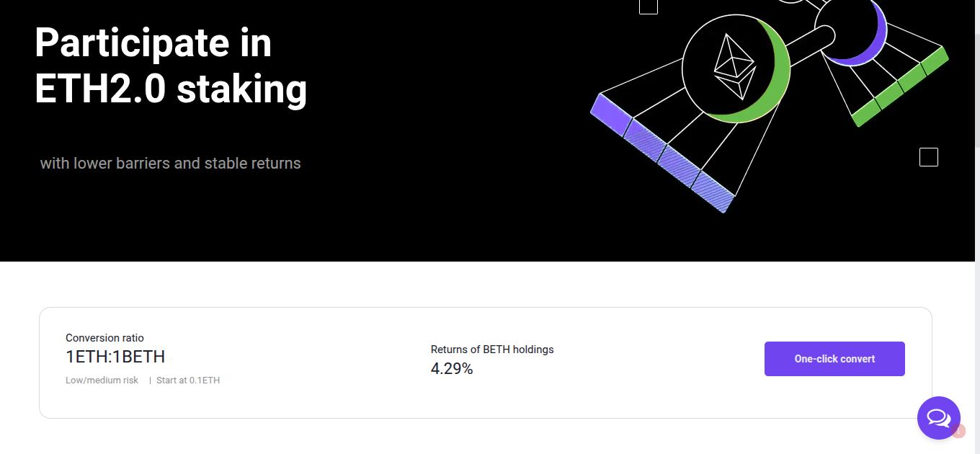
Task: Click the white outlined square at banner right
Action: [929, 157]
